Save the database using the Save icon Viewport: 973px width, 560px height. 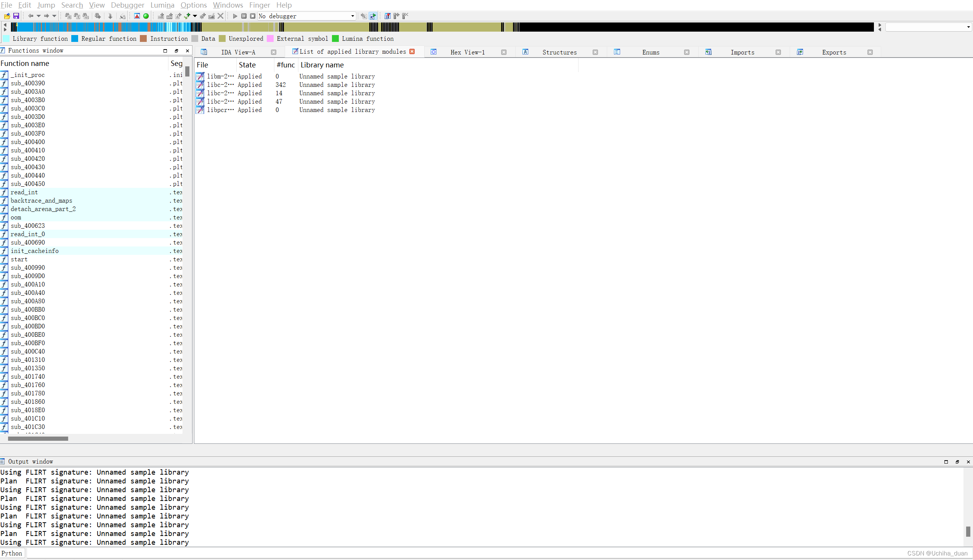point(16,16)
